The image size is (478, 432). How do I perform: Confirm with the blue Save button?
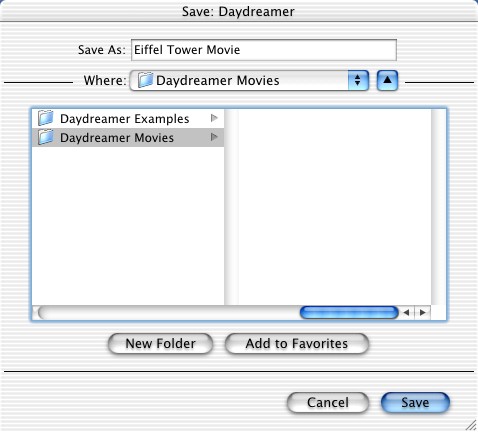coord(415,402)
